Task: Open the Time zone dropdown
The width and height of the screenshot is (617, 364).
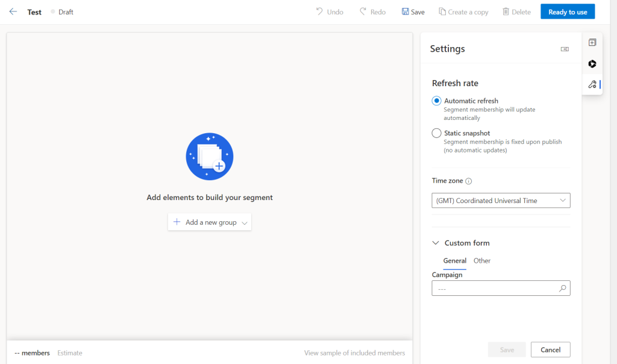Action: click(x=501, y=200)
